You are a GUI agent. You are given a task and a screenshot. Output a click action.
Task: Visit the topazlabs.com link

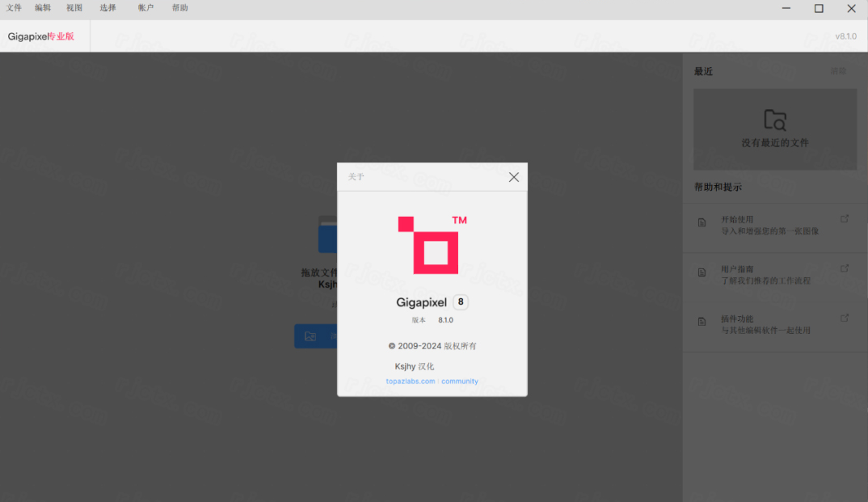point(411,382)
